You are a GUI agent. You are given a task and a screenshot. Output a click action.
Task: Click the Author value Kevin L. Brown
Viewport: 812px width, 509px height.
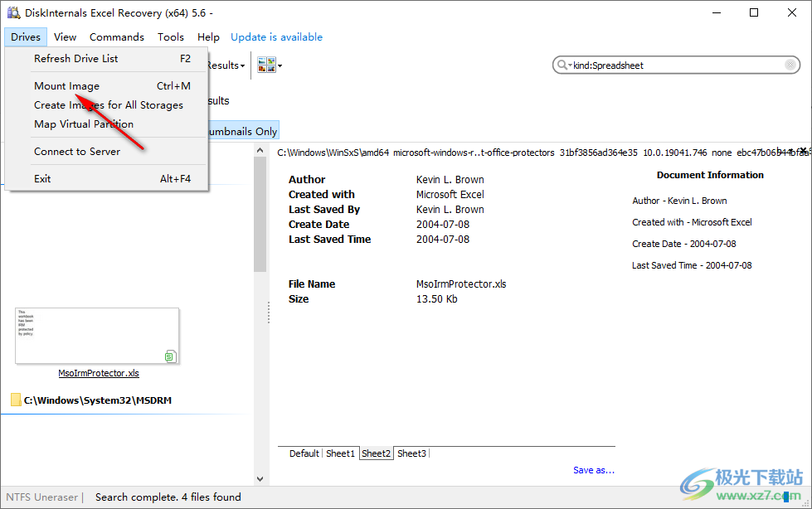point(450,180)
